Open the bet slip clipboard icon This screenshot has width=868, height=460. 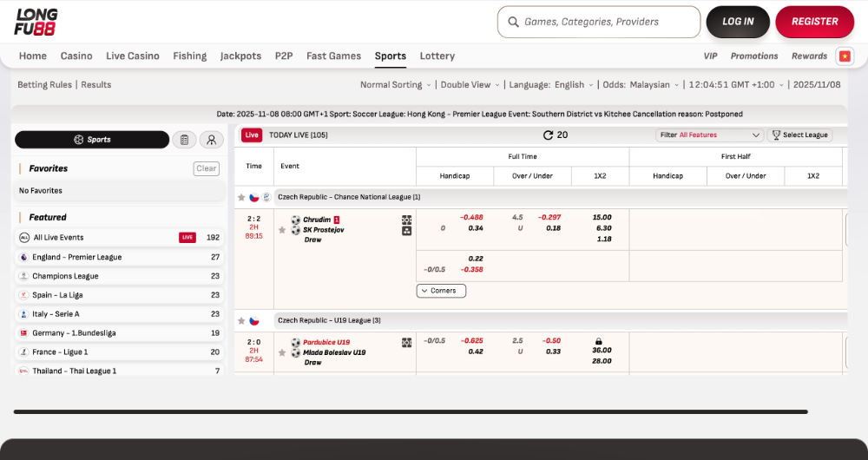[x=184, y=140]
